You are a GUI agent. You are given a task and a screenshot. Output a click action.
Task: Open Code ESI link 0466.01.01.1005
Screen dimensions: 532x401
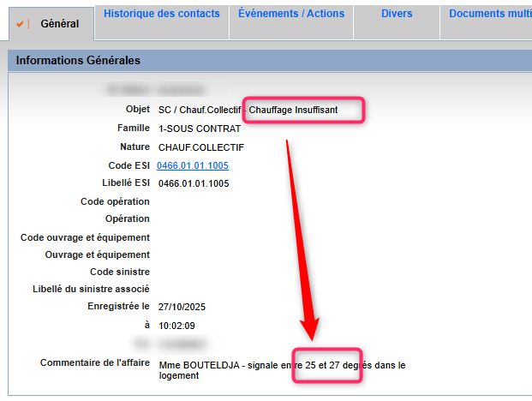click(x=193, y=165)
